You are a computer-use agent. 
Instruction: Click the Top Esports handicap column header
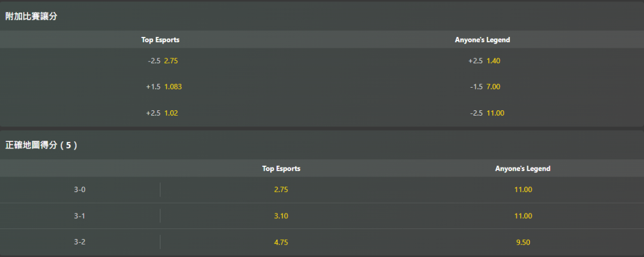(x=160, y=40)
